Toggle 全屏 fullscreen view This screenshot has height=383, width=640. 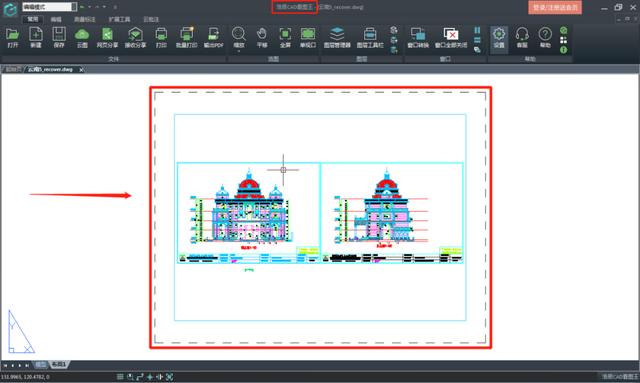point(285,38)
